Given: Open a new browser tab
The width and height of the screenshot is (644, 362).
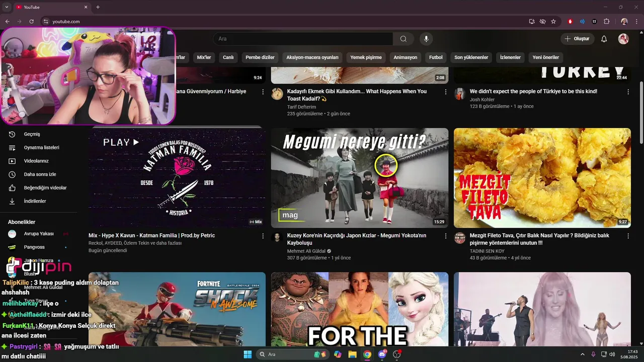Looking at the screenshot, I should tap(98, 7).
